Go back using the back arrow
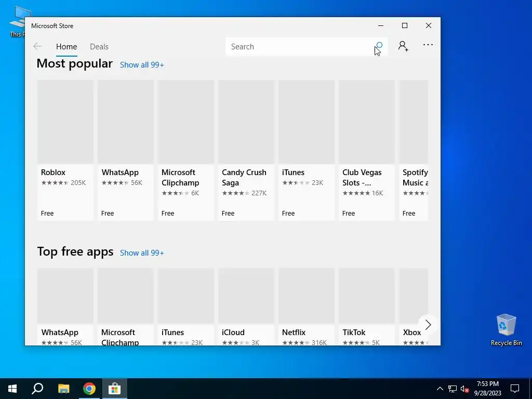Viewport: 532px width, 399px height. pos(37,46)
